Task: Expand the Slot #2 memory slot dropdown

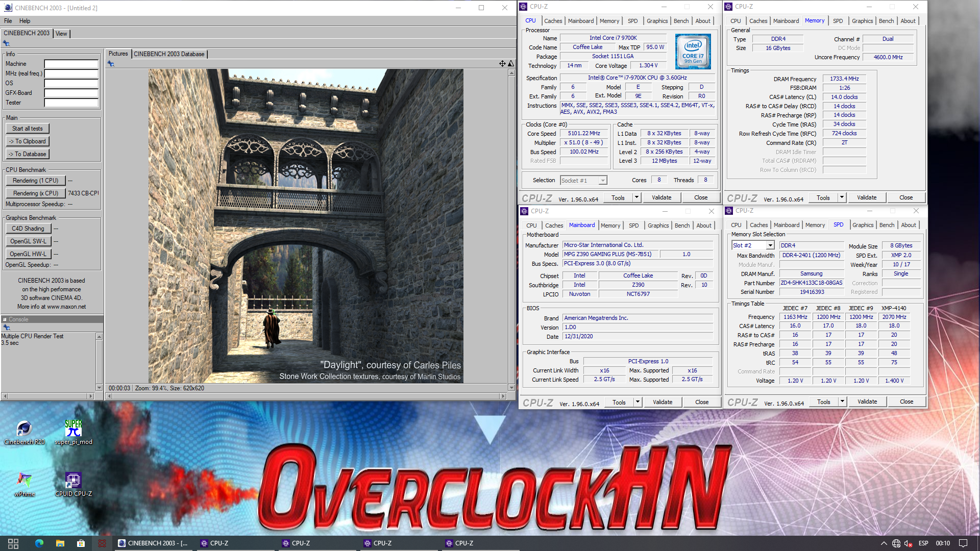Action: coord(770,245)
